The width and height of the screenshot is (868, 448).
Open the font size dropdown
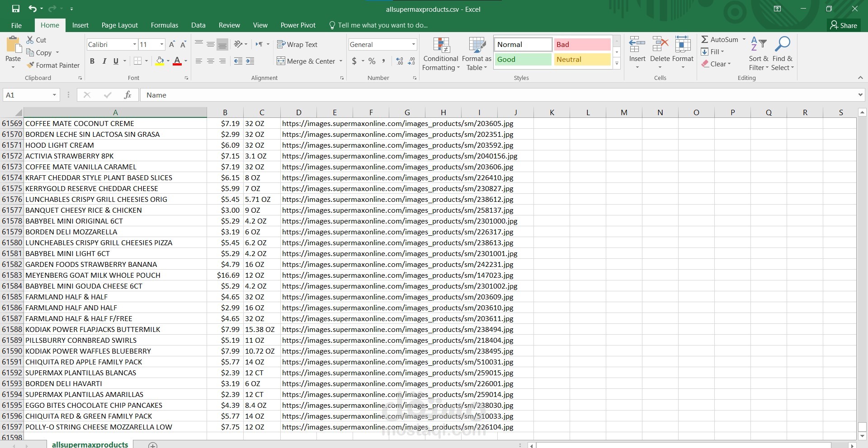coord(161,44)
